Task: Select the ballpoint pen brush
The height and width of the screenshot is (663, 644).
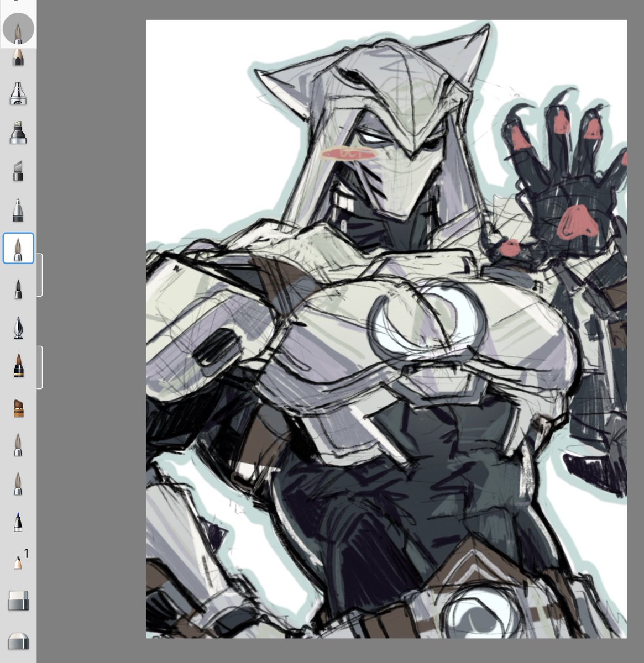Action: 18,211
